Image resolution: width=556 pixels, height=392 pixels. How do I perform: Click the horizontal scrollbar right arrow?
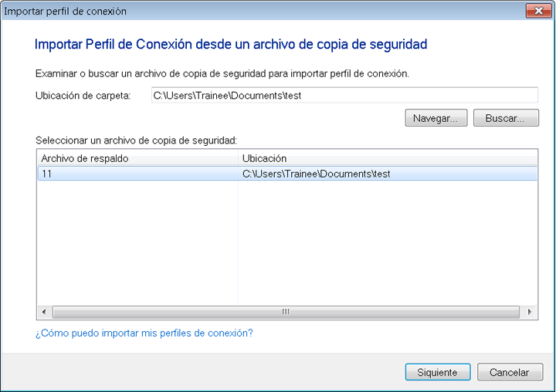(530, 312)
